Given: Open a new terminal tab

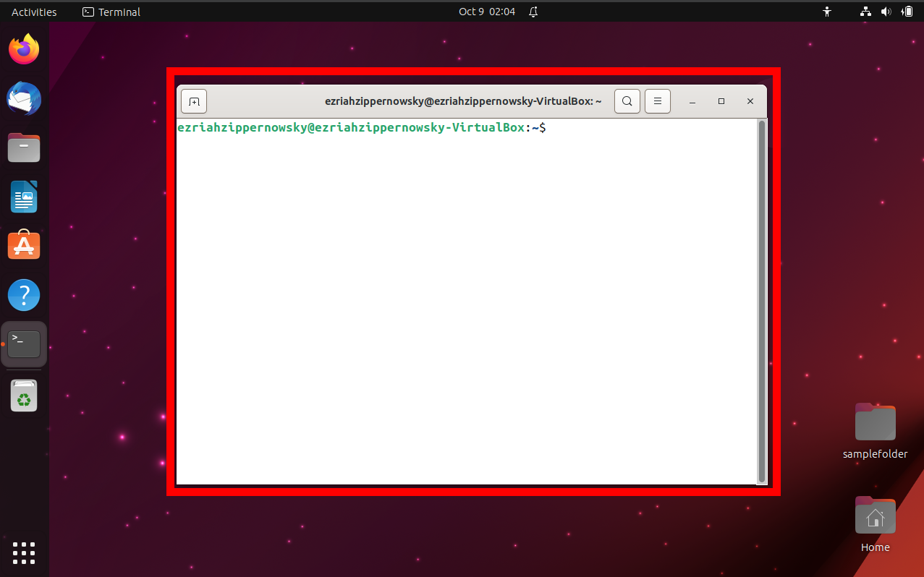Looking at the screenshot, I should (193, 101).
